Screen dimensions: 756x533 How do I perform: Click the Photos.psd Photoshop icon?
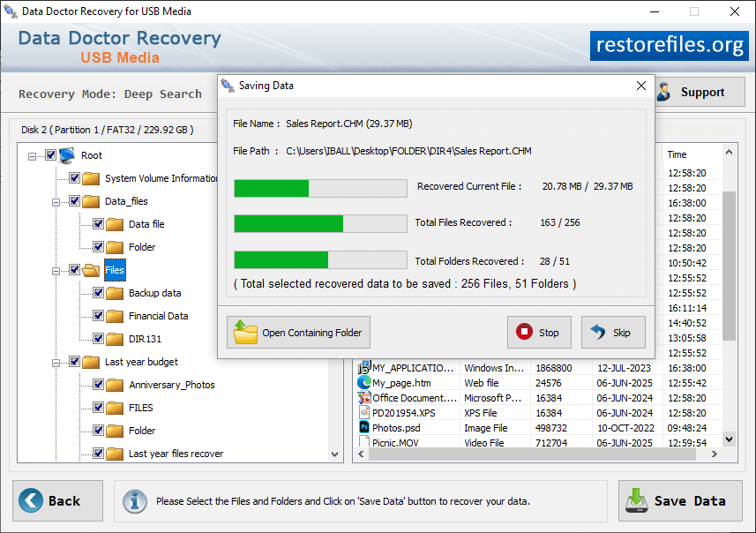pyautogui.click(x=364, y=427)
